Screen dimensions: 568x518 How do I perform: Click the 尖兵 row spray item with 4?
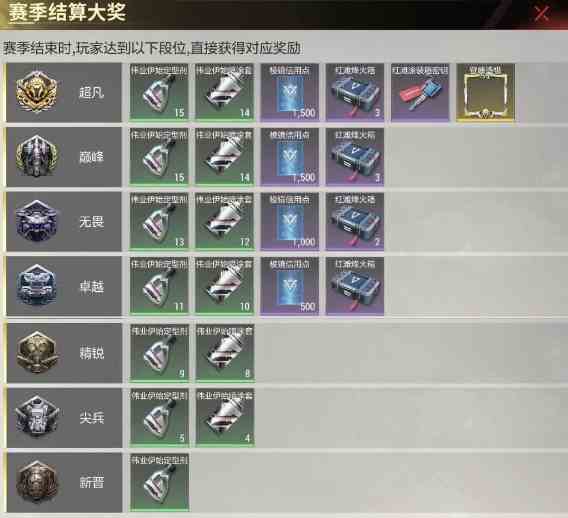click(x=225, y=418)
